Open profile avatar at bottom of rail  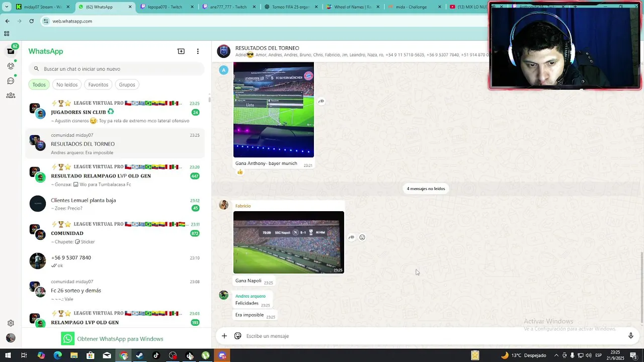(x=11, y=338)
